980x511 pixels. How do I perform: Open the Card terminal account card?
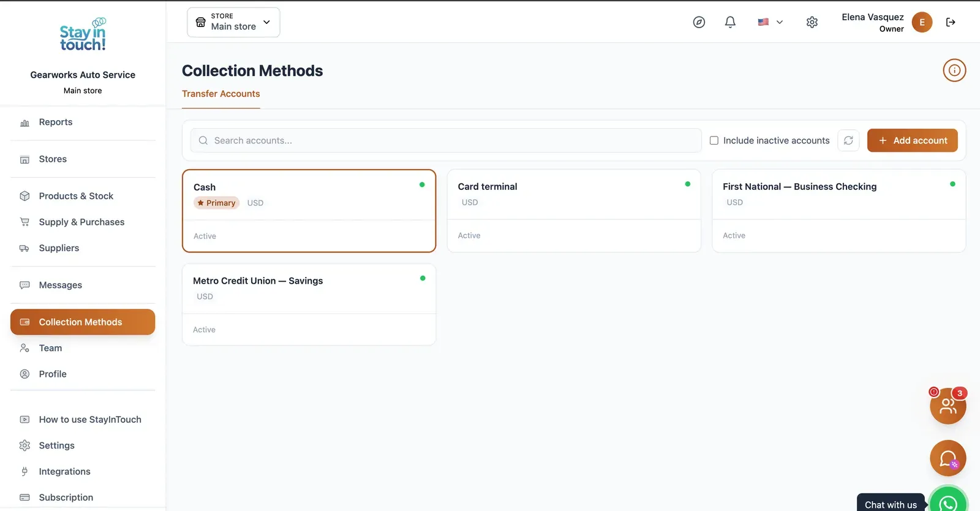point(574,211)
